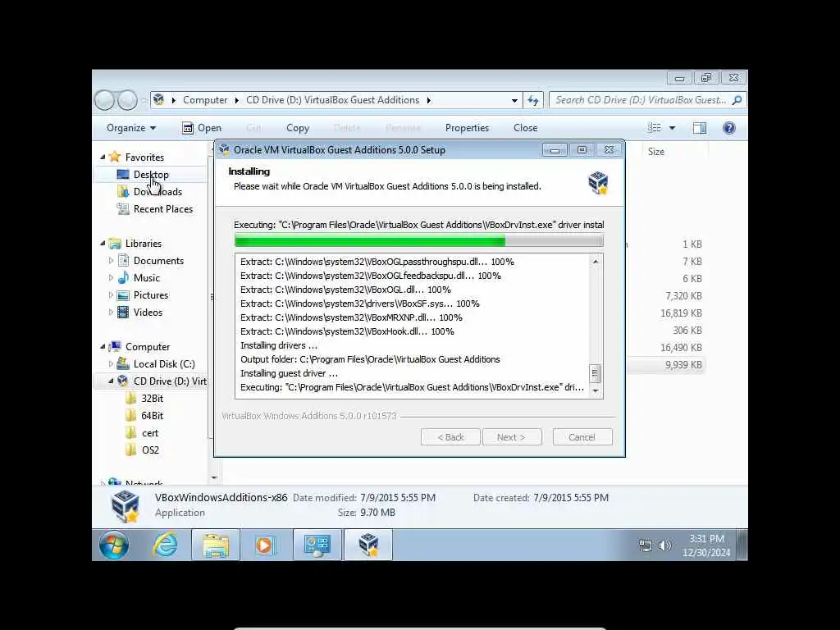Switch to Control Panel taskbar item
The width and height of the screenshot is (840, 630).
(x=317, y=546)
